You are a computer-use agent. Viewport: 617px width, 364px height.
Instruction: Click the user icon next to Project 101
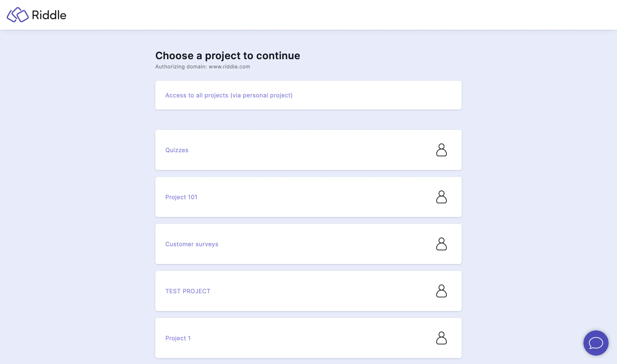tap(441, 197)
